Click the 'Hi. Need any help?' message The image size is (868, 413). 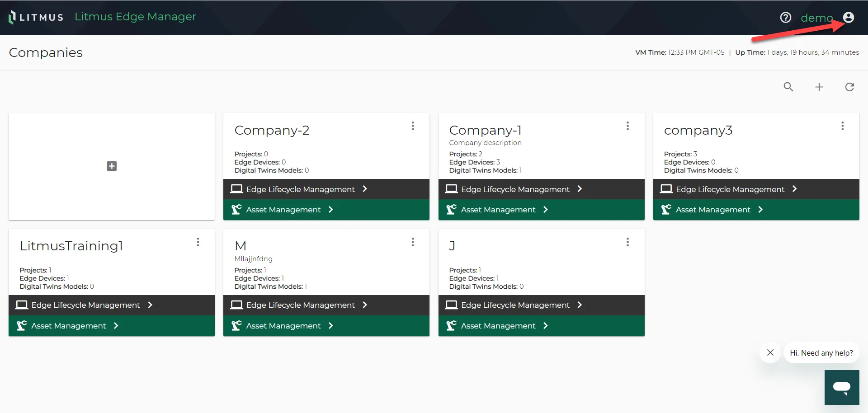pos(821,353)
